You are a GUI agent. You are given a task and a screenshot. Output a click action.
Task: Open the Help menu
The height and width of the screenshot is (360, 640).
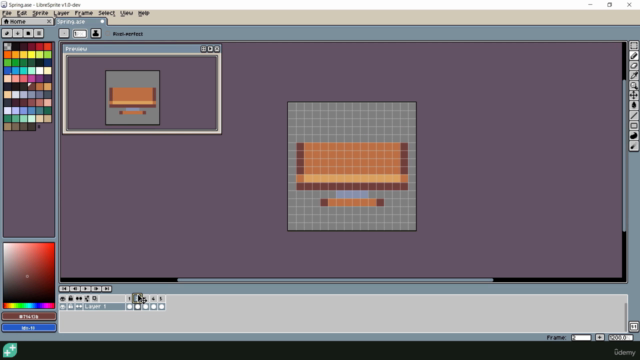coord(143,13)
